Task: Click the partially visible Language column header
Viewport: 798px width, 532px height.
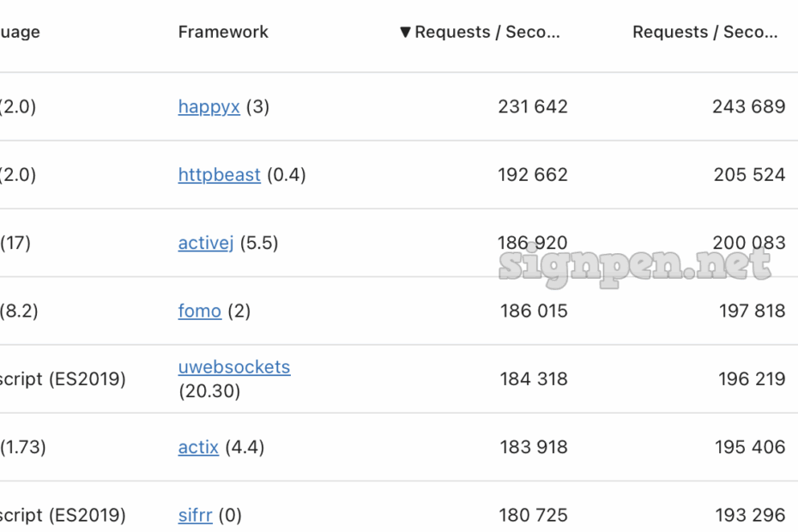Action: pos(19,33)
